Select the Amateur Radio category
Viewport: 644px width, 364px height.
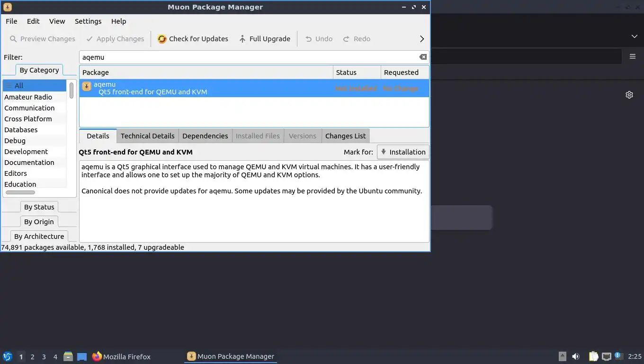(35, 97)
